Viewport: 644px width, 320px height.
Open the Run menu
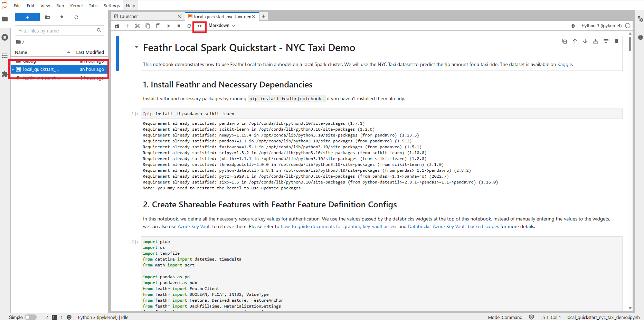point(60,6)
